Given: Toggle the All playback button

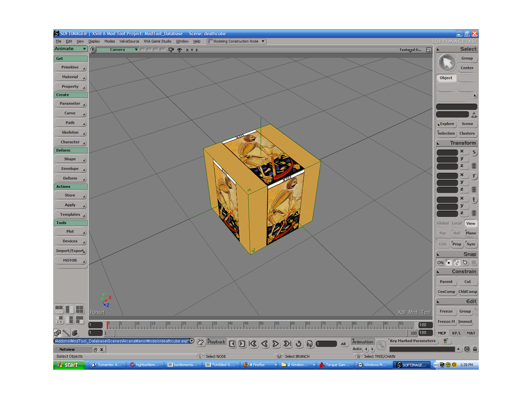Looking at the screenshot, I should coord(343,344).
